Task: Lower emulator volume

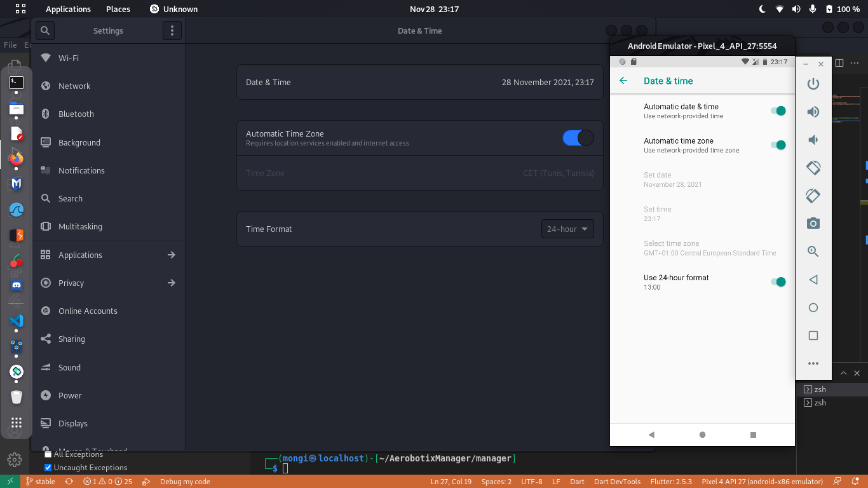Action: 813,140
